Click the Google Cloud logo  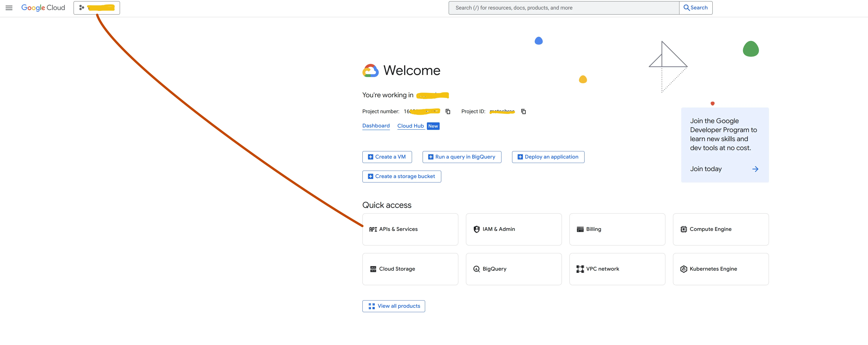(x=43, y=8)
